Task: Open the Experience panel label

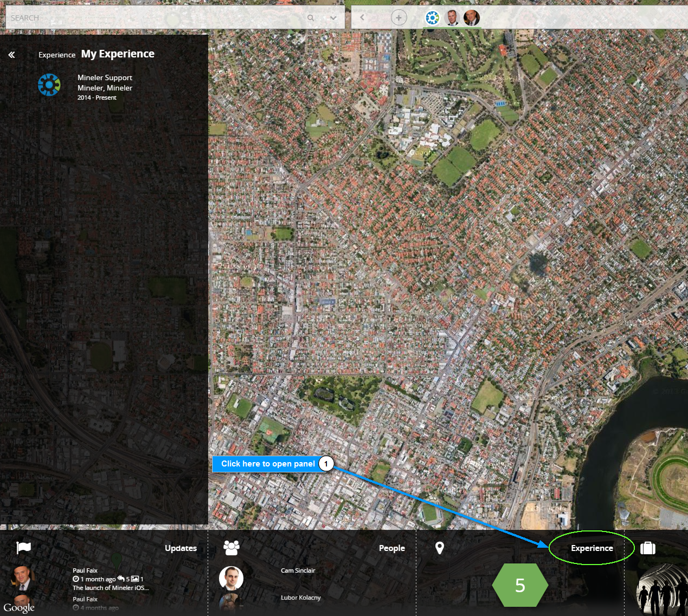Action: pos(591,548)
